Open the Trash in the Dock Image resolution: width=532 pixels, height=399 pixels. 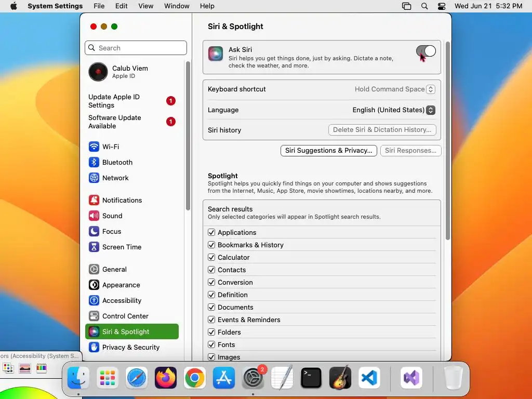pyautogui.click(x=453, y=378)
